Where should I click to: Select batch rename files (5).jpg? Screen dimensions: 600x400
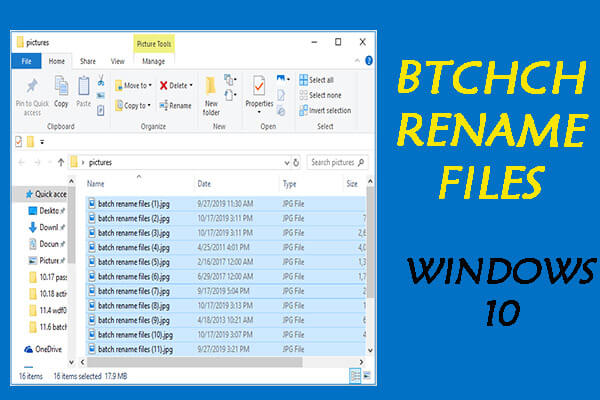coord(226,262)
